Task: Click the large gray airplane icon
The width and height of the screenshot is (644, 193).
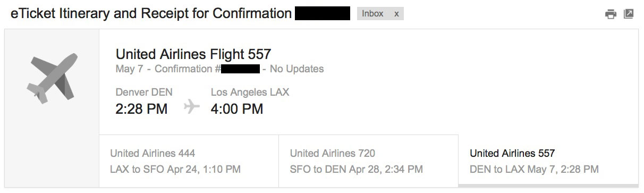Action: pyautogui.click(x=52, y=77)
